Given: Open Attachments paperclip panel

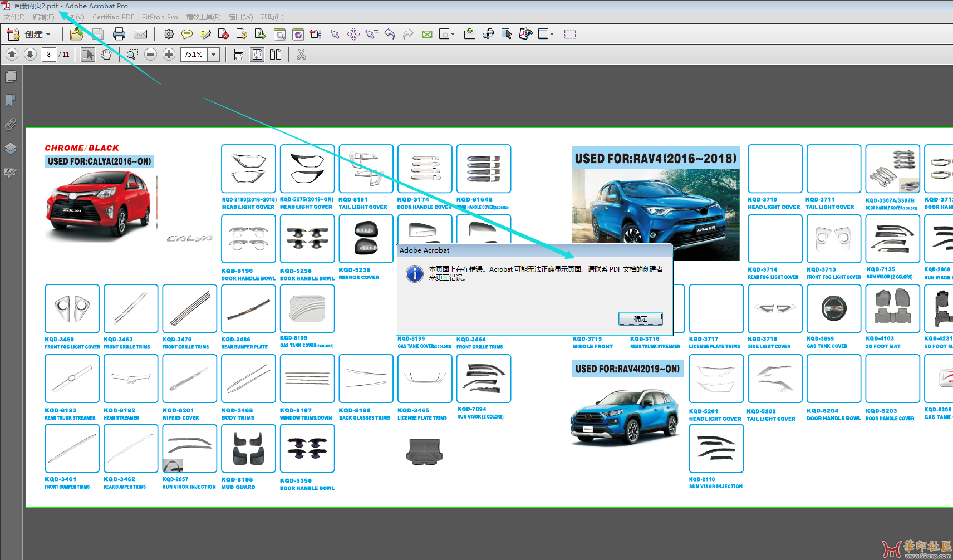Looking at the screenshot, I should [11, 124].
